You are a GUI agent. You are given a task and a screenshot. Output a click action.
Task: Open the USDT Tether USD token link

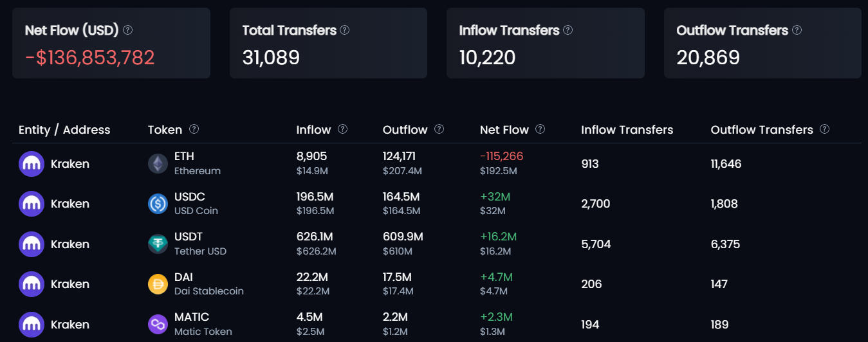pos(200,244)
